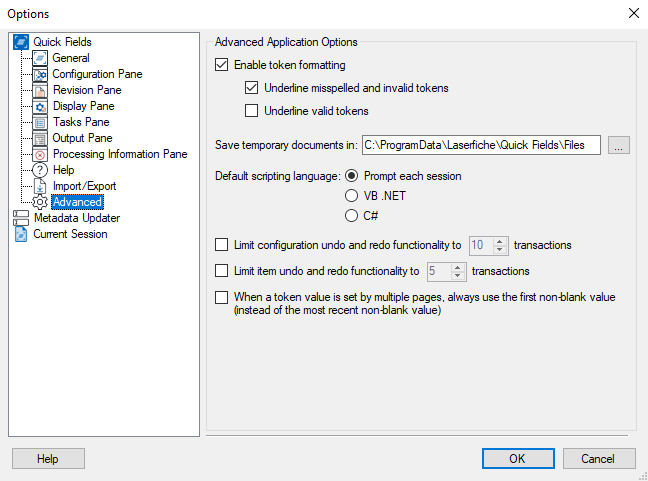Open Tasks Pane options
Viewport: 648px width, 481px height.
tap(81, 122)
